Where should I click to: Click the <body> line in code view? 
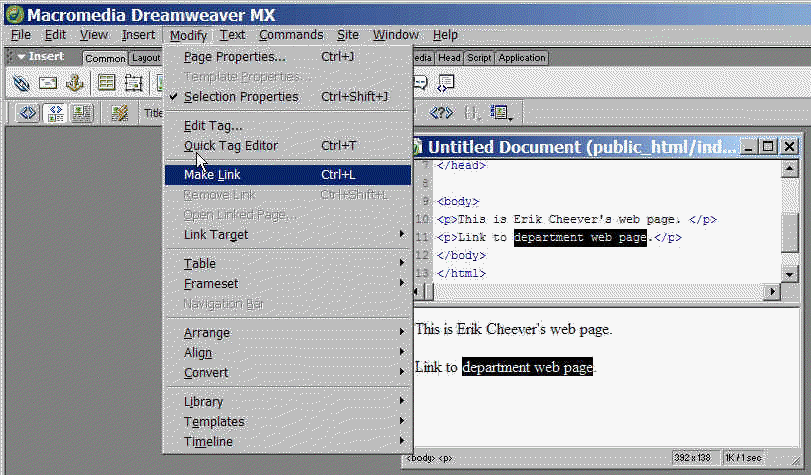point(458,201)
